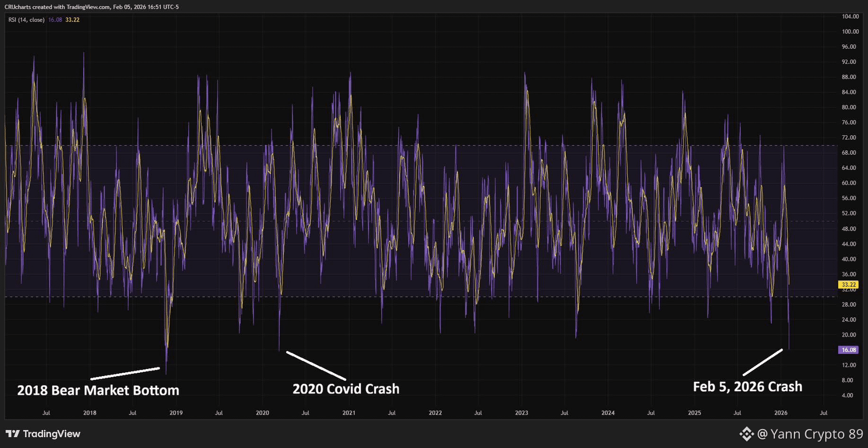The height and width of the screenshot is (448, 868).
Task: Click the yellow 33.22 value in the RSI legend
Action: pyautogui.click(x=72, y=20)
